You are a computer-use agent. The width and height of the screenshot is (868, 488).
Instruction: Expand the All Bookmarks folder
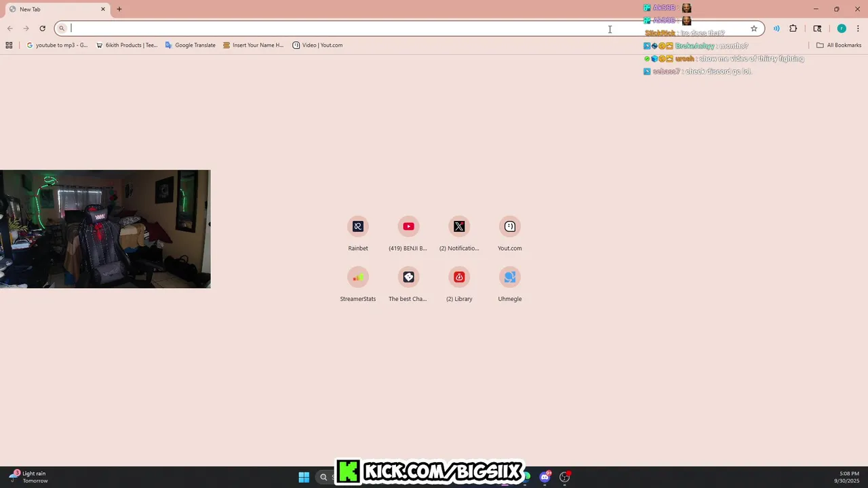click(838, 45)
